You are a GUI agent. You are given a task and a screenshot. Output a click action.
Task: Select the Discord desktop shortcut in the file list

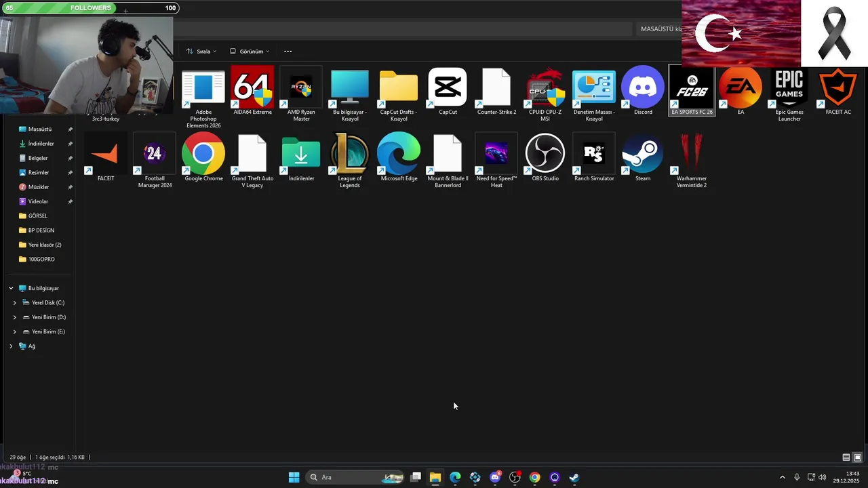click(643, 91)
